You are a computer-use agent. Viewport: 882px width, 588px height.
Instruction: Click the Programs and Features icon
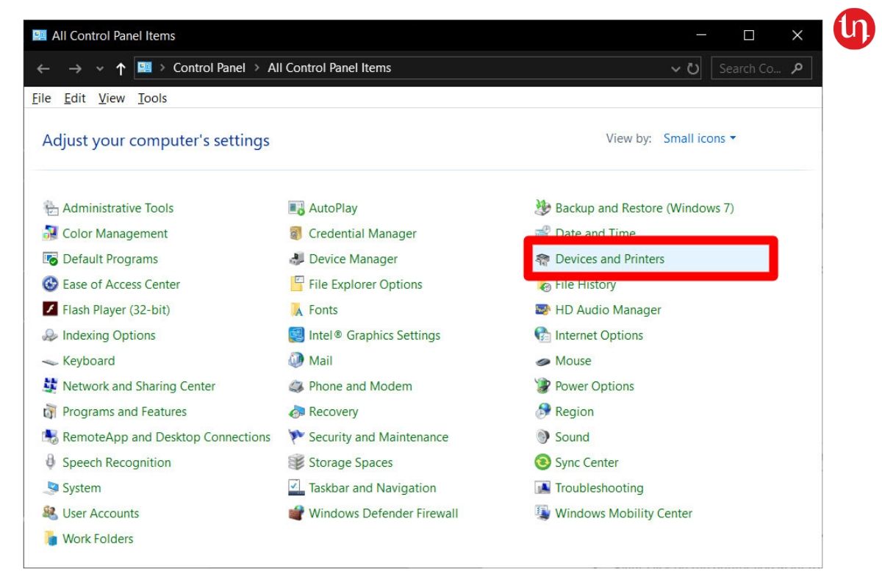(51, 412)
